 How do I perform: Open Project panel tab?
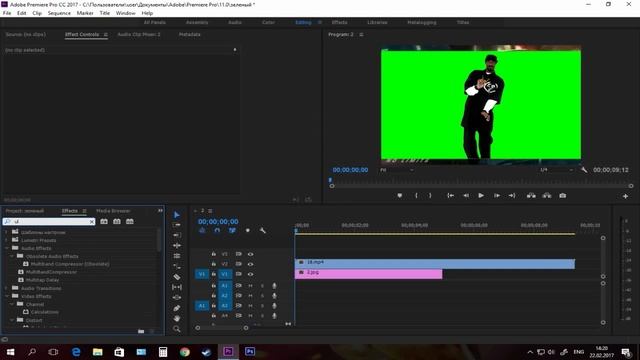coord(24,211)
